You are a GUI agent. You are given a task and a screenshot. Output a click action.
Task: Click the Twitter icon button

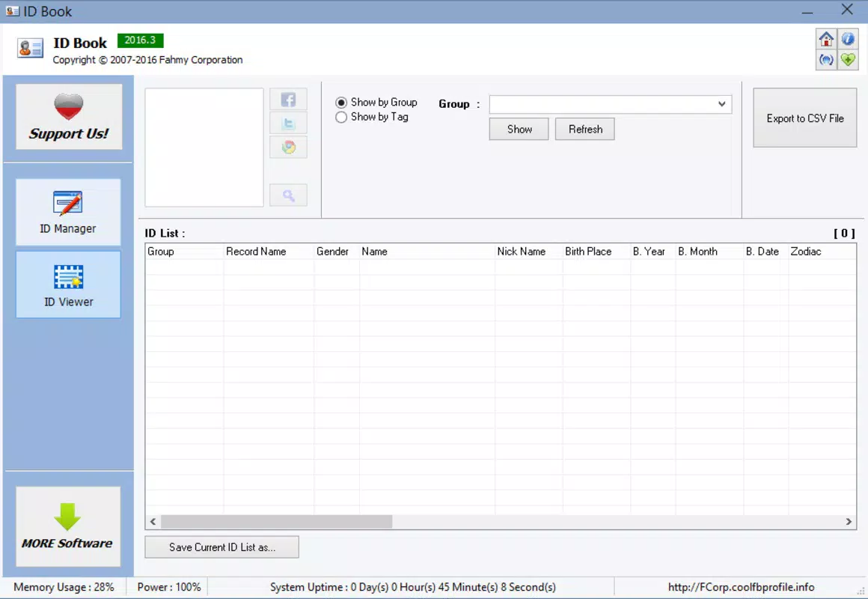tap(288, 123)
